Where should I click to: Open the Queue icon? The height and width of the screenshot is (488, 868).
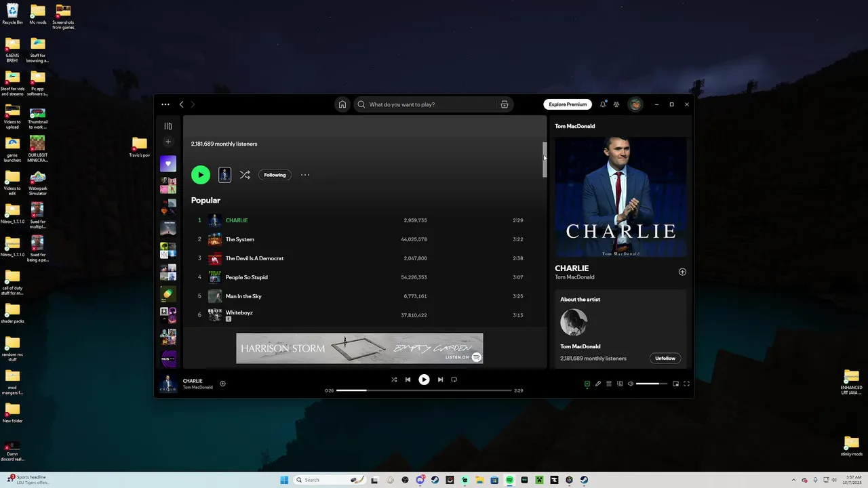point(609,384)
